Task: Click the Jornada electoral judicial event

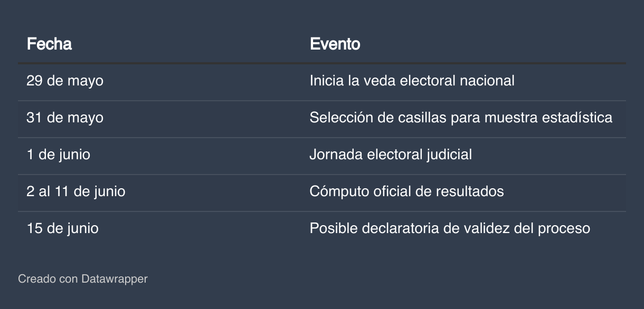Action: pyautogui.click(x=391, y=154)
